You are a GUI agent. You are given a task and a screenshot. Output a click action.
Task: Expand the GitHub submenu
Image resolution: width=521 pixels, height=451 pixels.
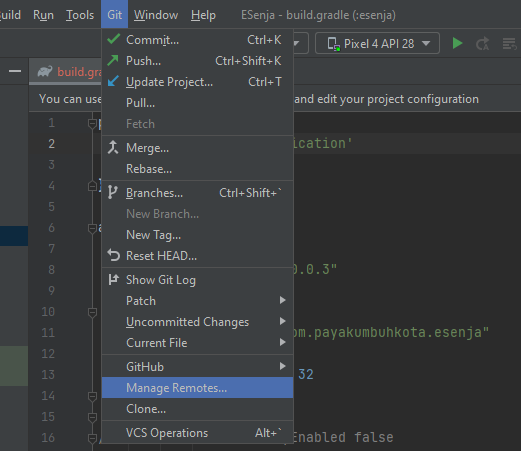click(x=197, y=367)
